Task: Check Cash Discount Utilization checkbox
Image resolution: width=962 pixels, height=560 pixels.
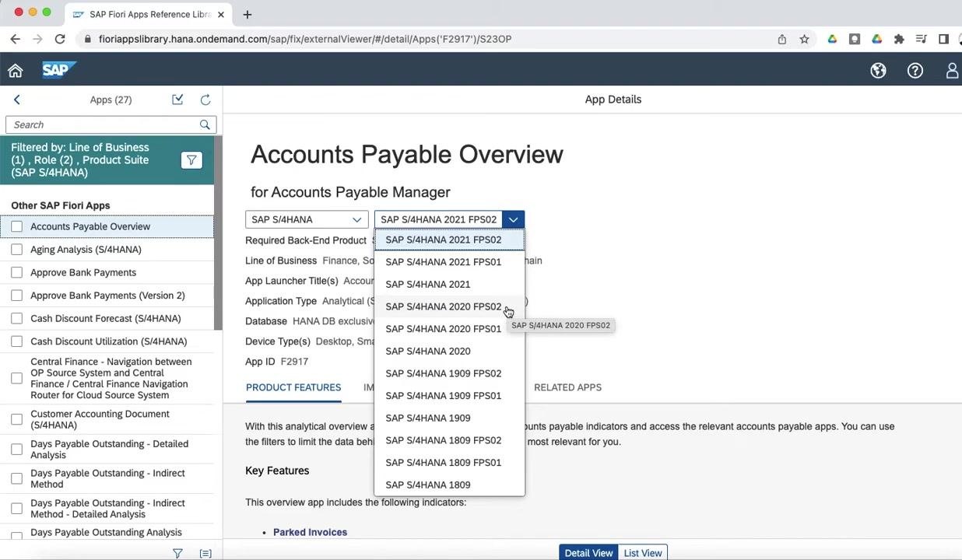Action: pos(17,341)
